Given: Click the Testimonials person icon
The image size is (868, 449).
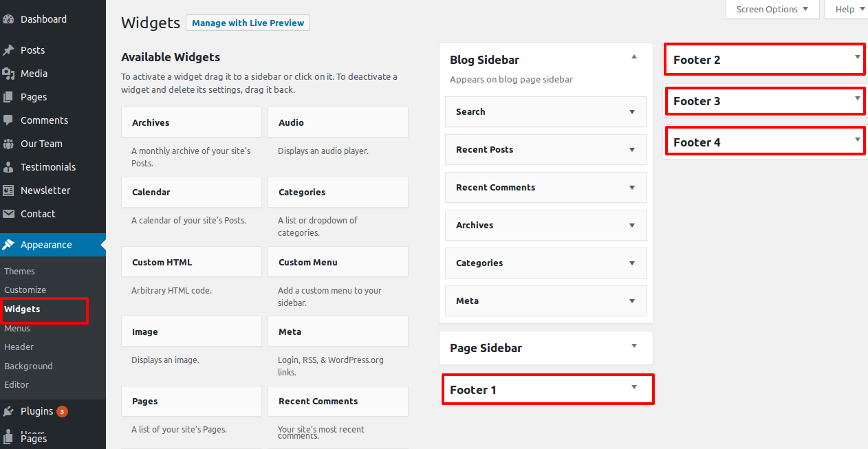Looking at the screenshot, I should pyautogui.click(x=8, y=167).
